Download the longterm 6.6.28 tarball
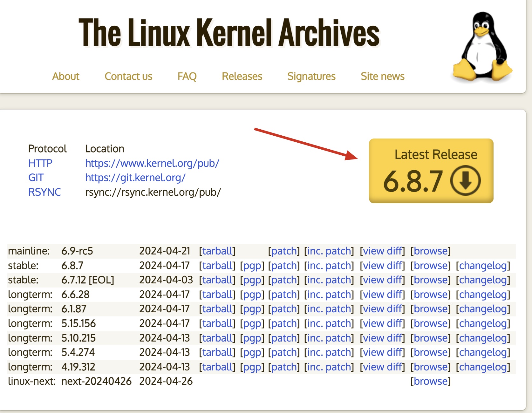 tap(217, 295)
